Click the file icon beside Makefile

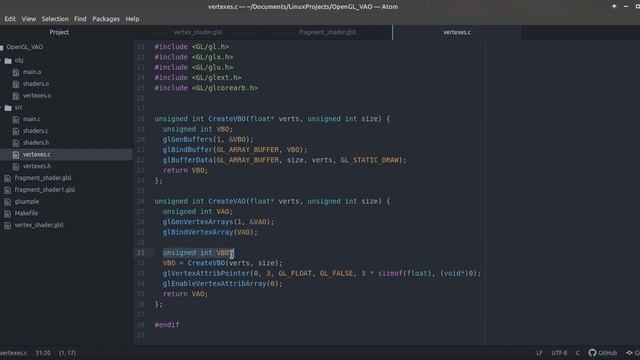7,214
